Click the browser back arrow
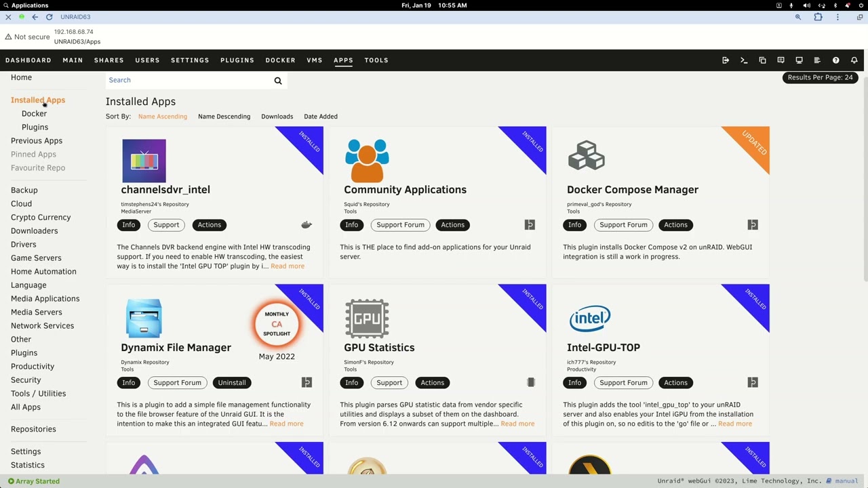The image size is (868, 488). point(35,17)
